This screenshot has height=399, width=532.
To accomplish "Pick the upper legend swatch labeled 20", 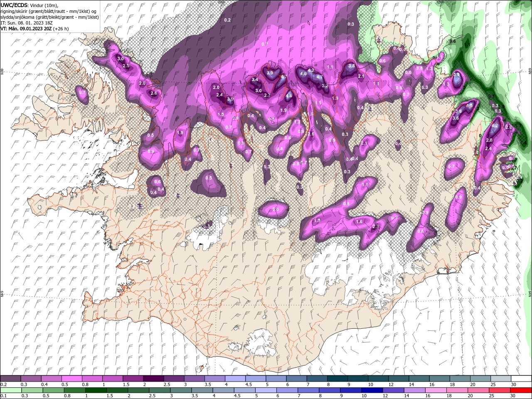I will click(x=480, y=379).
